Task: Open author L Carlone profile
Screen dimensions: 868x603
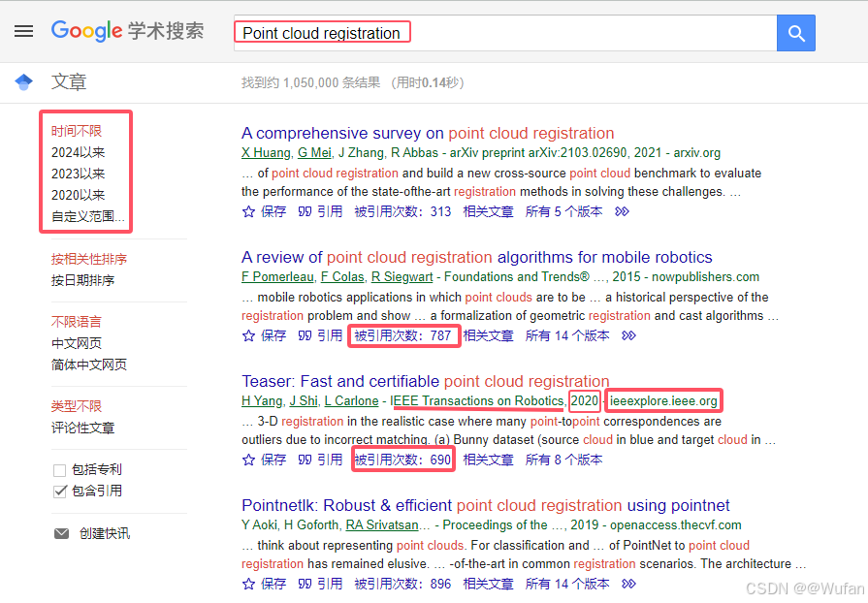Action: 351,400
